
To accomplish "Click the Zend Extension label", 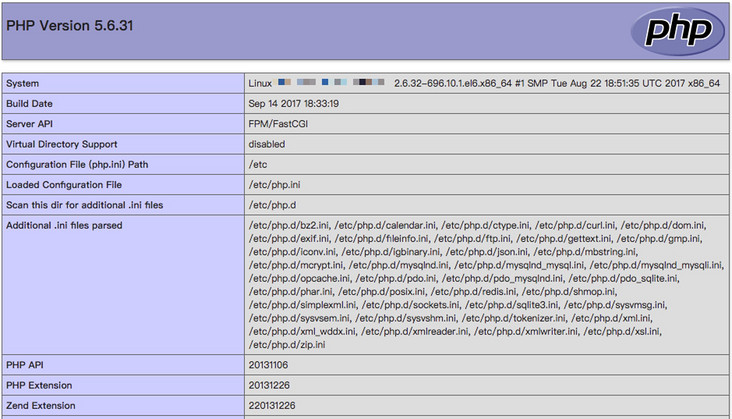I will [x=40, y=405].
